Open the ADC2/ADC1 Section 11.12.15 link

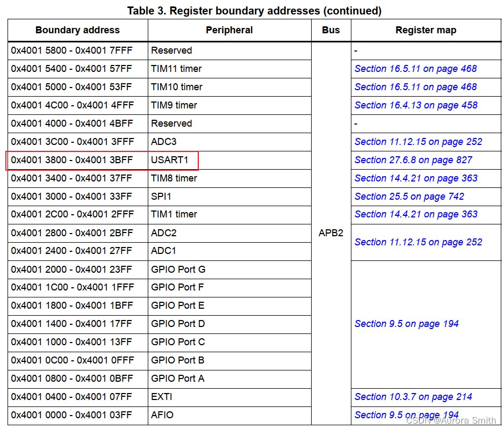tap(418, 242)
